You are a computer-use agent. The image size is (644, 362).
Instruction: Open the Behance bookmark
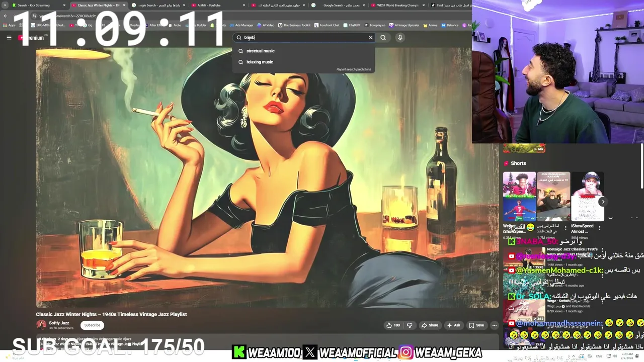(x=449, y=25)
